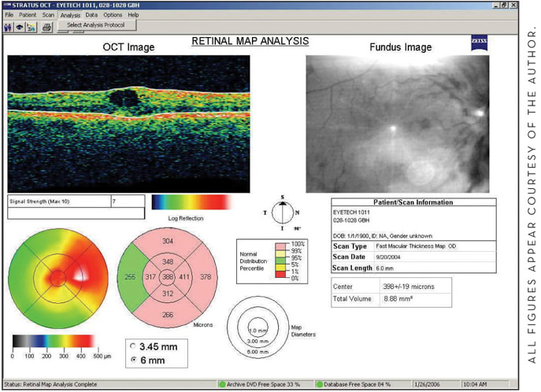541x392 pixels.
Task: Click the Total Volume 8.88 mm³ value
Action: [398, 298]
